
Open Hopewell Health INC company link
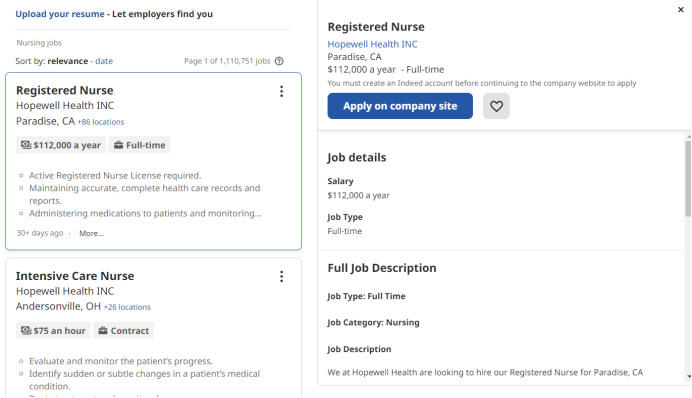click(x=372, y=44)
